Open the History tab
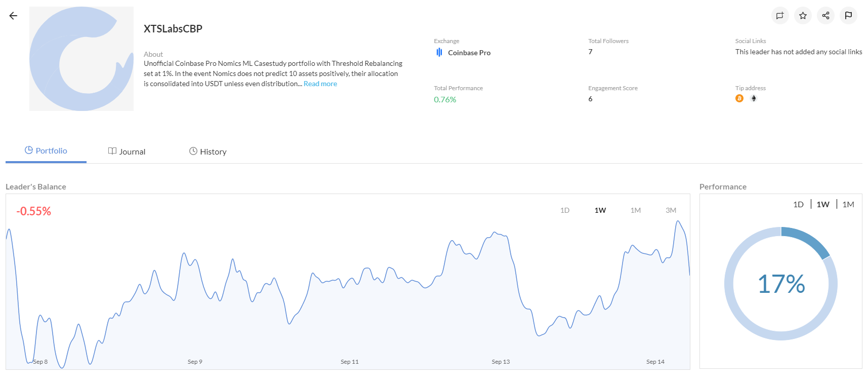 click(x=208, y=151)
